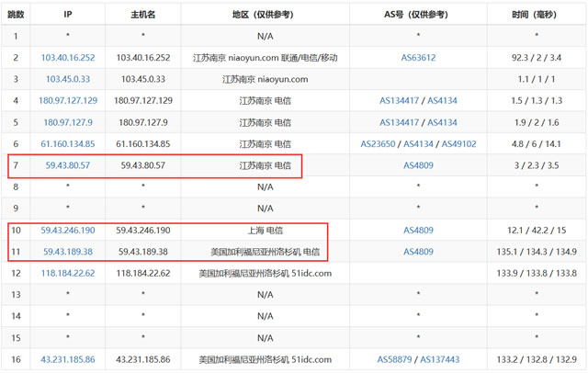Click AS134417 in the hop 4 row
The height and width of the screenshot is (373, 588).
click(400, 101)
